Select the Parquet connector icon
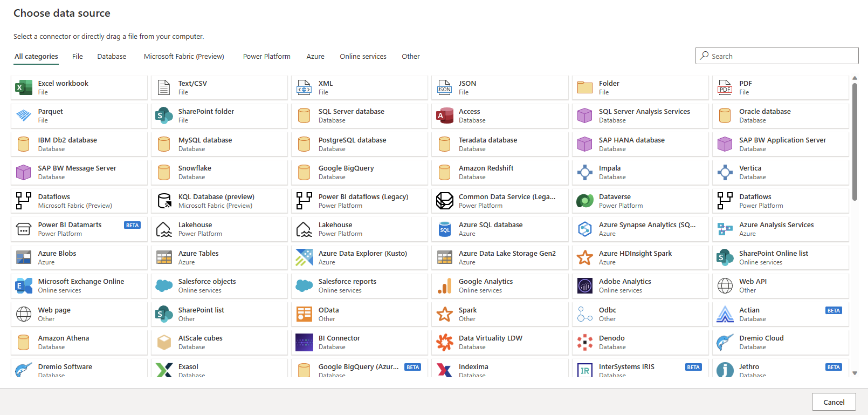 pyautogui.click(x=24, y=115)
